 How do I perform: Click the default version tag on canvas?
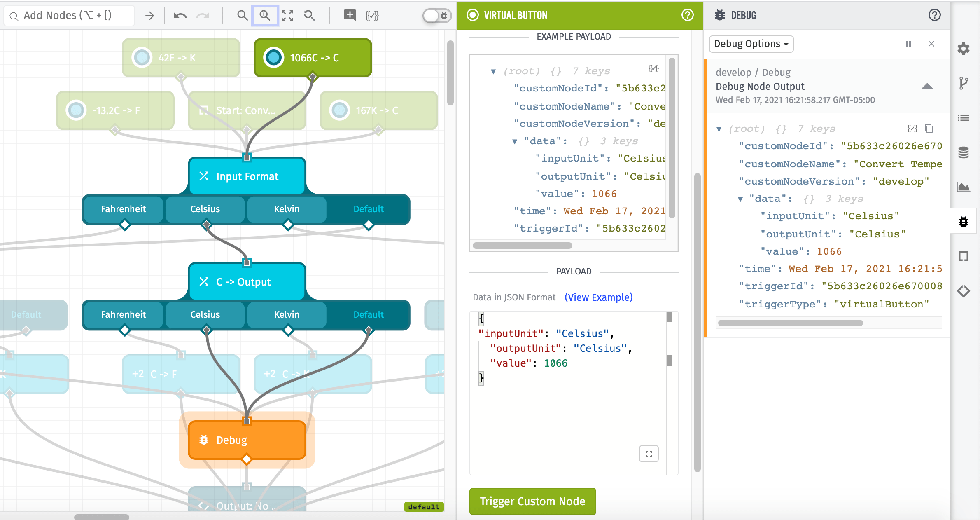pyautogui.click(x=424, y=507)
